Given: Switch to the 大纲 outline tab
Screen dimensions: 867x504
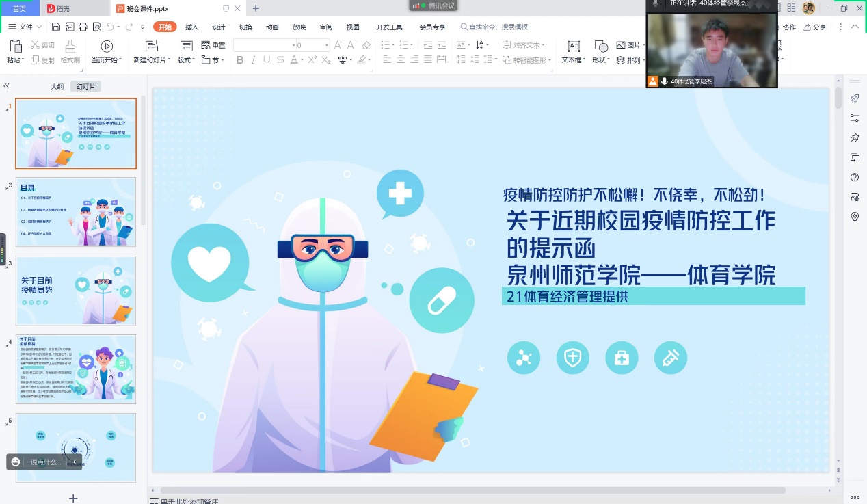Looking at the screenshot, I should coord(57,87).
